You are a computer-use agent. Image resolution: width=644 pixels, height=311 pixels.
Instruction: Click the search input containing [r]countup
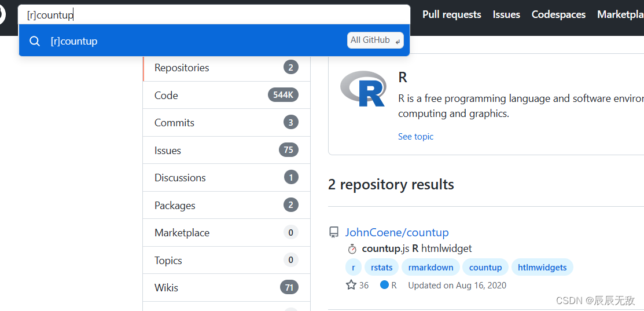(x=214, y=15)
